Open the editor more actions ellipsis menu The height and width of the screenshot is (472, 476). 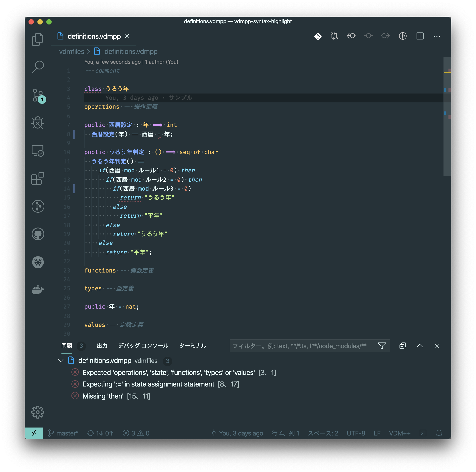(437, 36)
